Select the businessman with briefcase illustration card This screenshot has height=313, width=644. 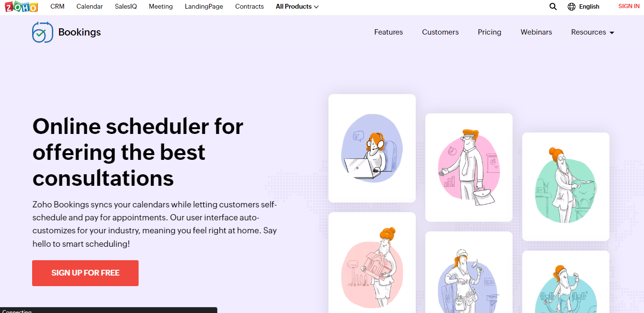(469, 167)
